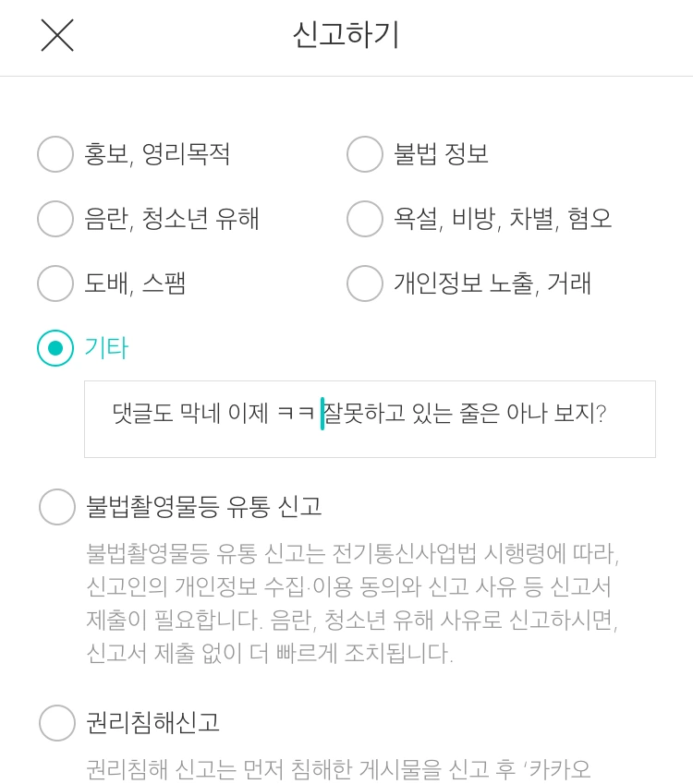Select 음란, 청소년 유해 radio circle
Image resolution: width=693 pixels, height=784 pixels.
point(55,219)
